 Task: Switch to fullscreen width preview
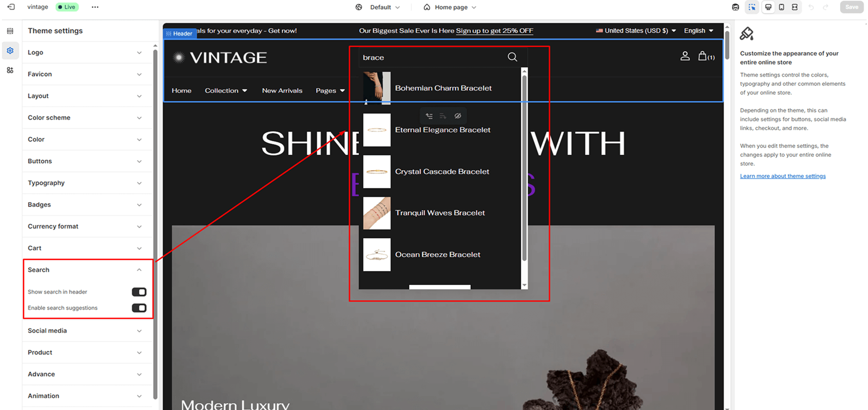(x=795, y=7)
